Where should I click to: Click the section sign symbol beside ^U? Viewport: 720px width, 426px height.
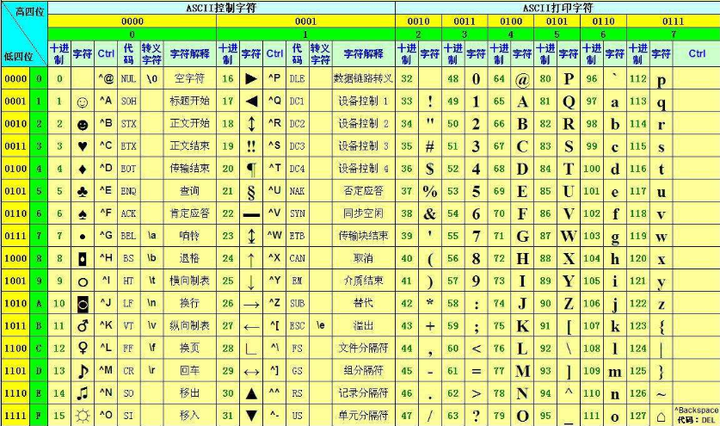point(251,192)
